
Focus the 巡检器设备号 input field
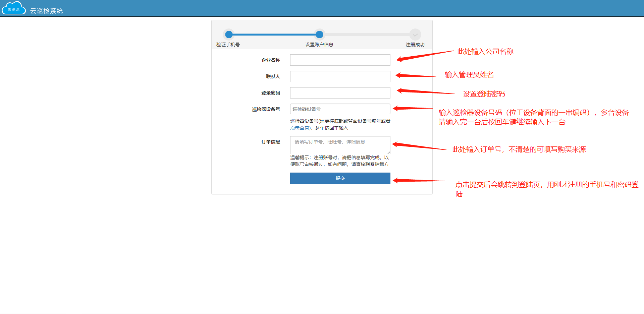340,109
